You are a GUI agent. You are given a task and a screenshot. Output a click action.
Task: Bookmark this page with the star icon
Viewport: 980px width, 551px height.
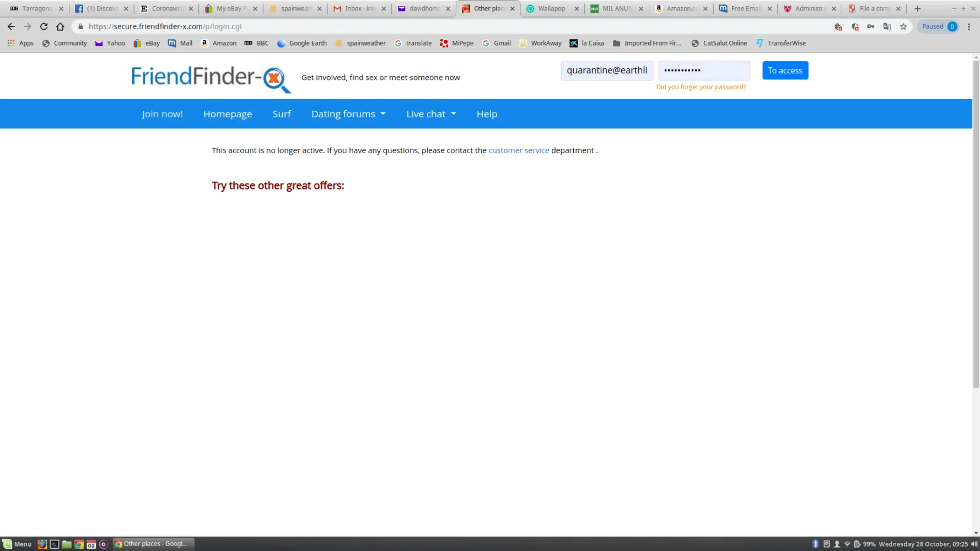(903, 26)
